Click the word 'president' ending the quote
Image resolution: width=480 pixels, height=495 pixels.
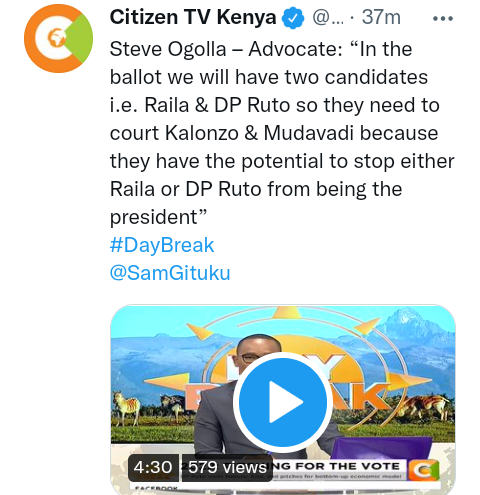(154, 218)
